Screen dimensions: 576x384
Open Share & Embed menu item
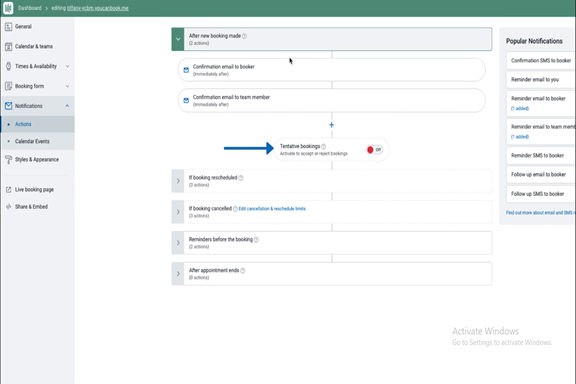coord(37,207)
